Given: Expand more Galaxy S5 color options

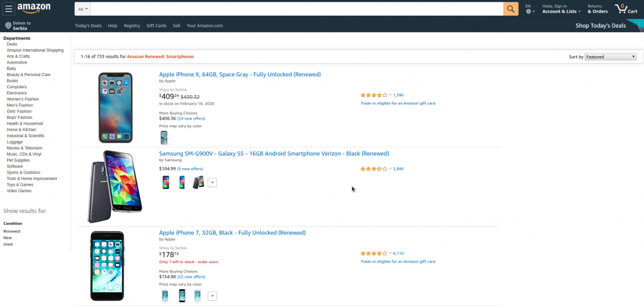Looking at the screenshot, I should [213, 182].
